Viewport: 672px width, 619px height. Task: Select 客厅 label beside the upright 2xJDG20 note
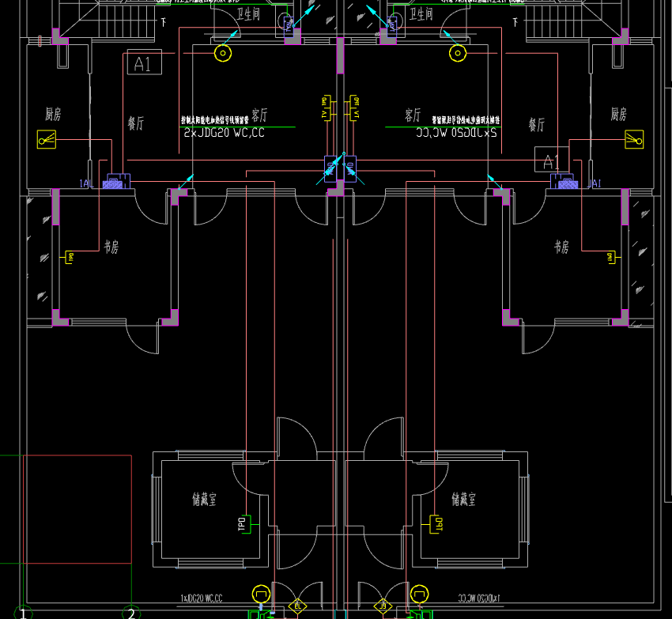coord(259,115)
